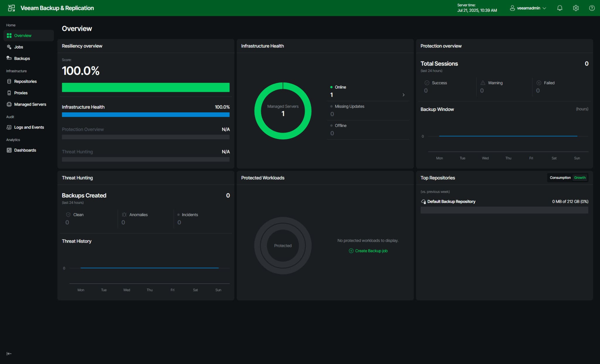Switch Top Repositories to Consumption view

pos(560,178)
